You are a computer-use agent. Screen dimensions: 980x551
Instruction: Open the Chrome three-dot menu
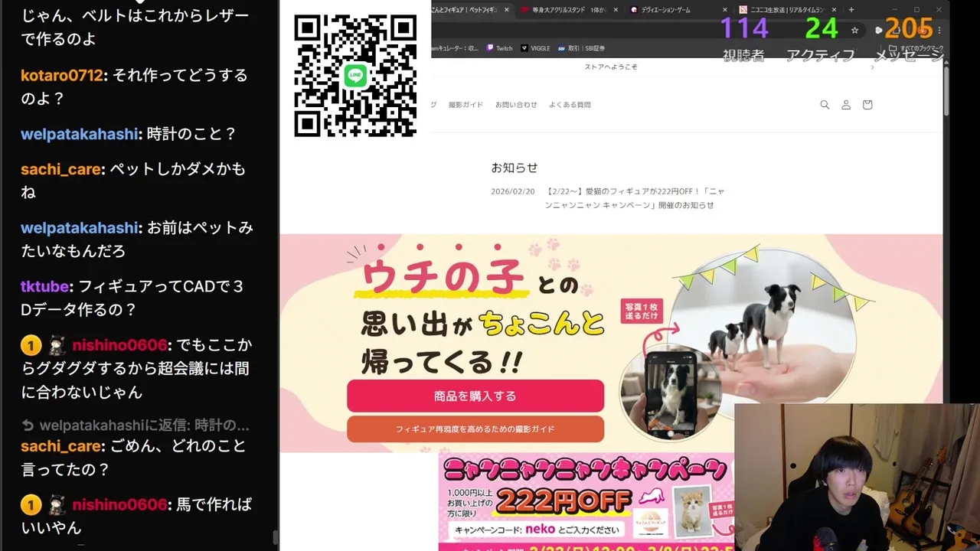939,30
